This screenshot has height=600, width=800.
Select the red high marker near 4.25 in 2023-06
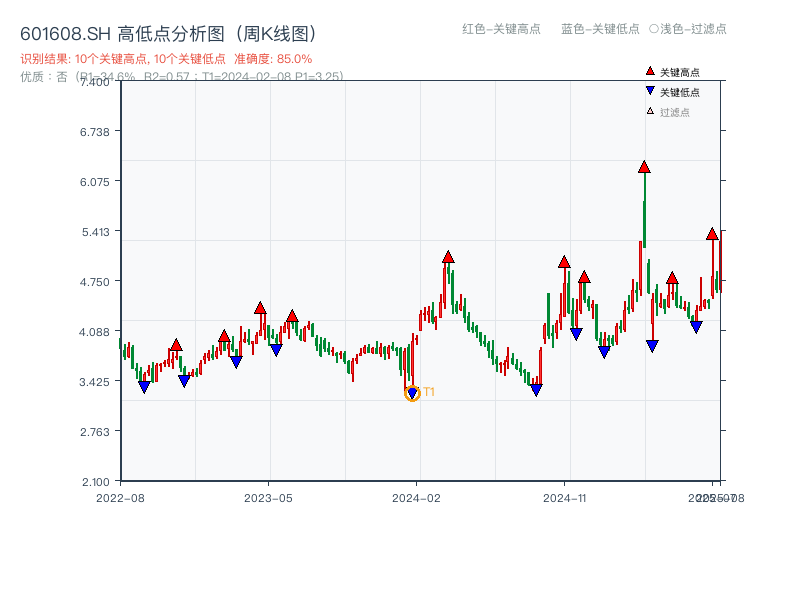tap(292, 316)
